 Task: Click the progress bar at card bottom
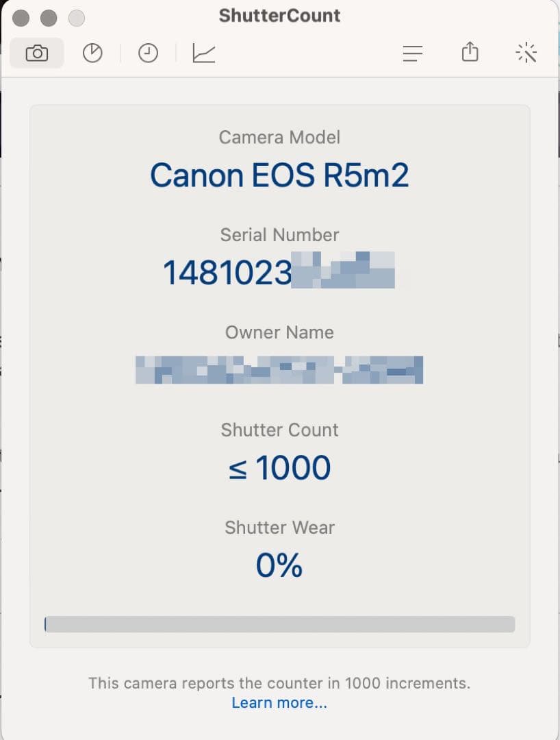tap(279, 624)
